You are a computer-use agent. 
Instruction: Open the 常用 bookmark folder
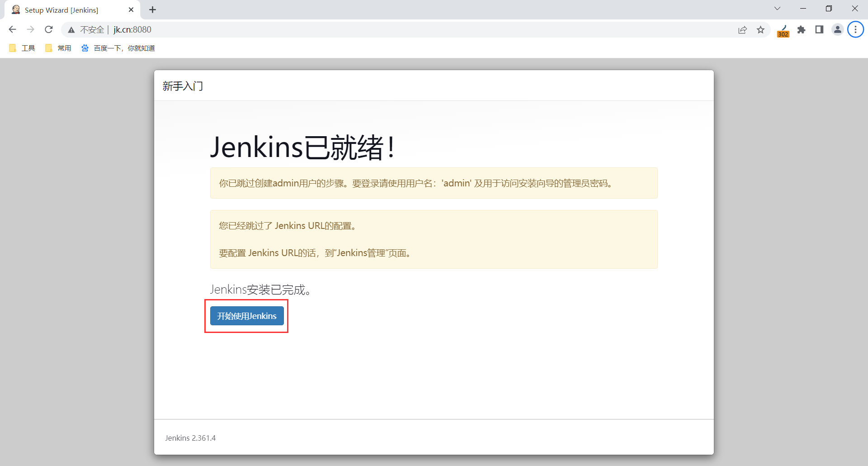[58, 48]
